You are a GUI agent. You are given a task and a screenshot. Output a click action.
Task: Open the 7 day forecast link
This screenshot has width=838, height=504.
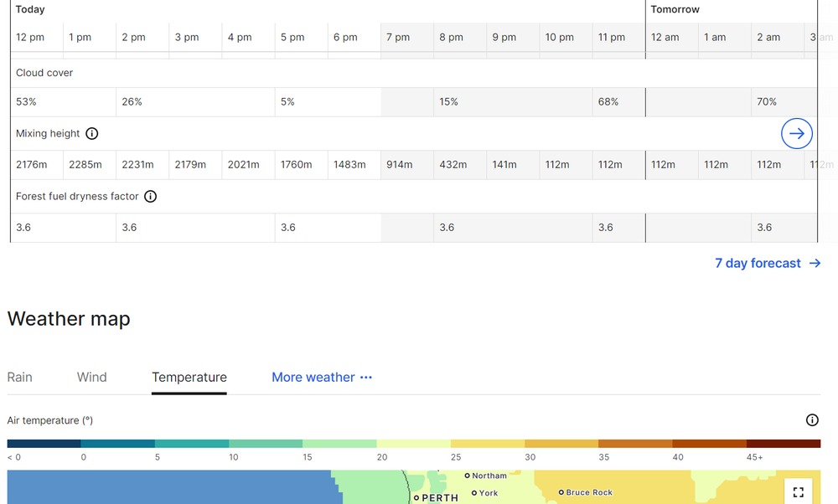click(x=768, y=264)
